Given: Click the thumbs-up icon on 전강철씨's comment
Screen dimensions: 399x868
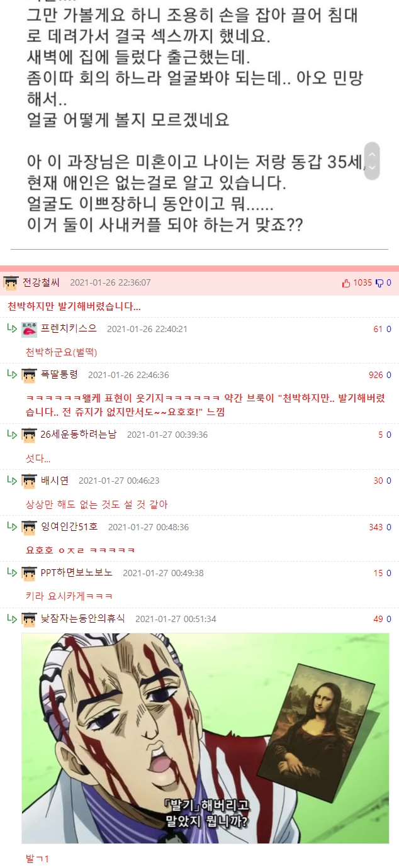Looking at the screenshot, I should pyautogui.click(x=346, y=283).
